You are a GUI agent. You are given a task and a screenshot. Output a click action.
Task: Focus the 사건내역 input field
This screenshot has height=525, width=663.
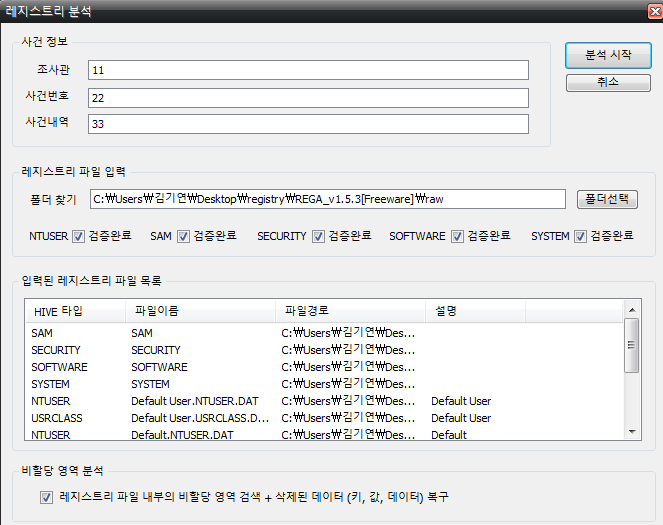[308, 124]
